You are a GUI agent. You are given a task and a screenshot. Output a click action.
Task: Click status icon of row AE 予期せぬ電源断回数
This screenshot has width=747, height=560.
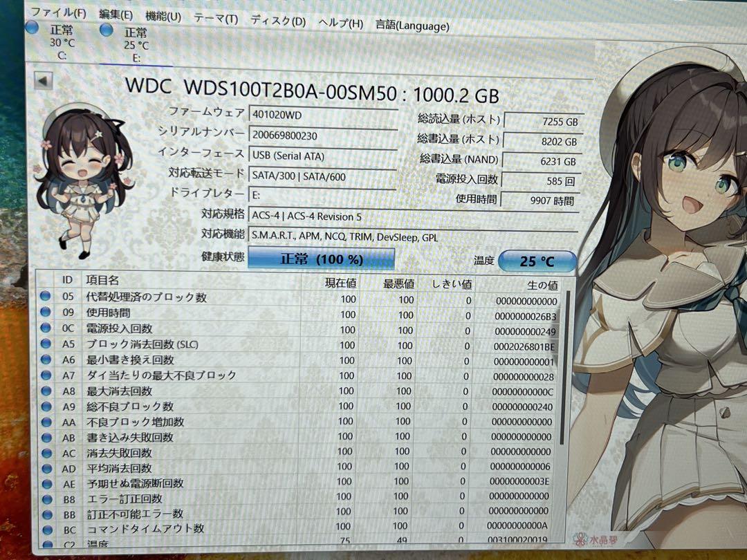point(47,484)
